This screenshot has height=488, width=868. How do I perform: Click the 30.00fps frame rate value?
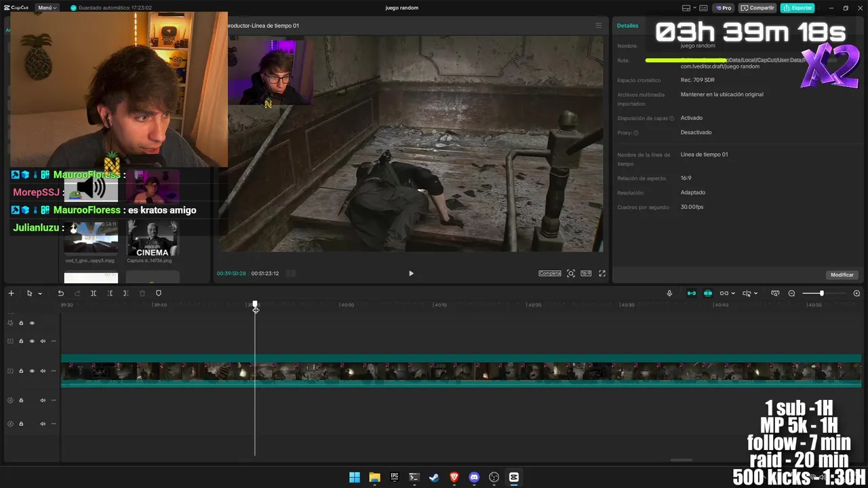point(692,207)
